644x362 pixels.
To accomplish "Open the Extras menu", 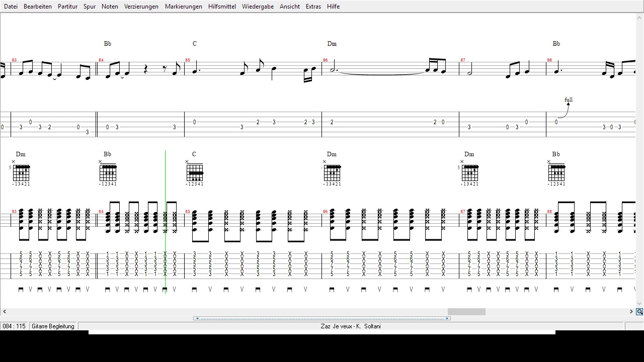I will click(x=313, y=7).
